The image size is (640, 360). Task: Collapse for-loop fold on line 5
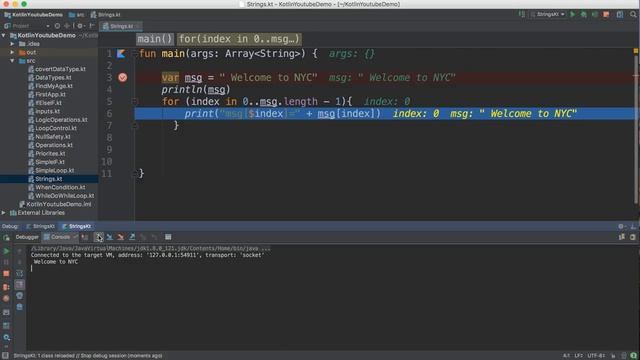tap(135, 101)
